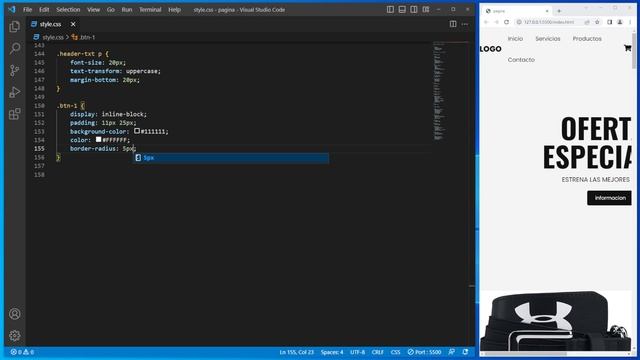Toggle the secondary side bar layout icon
The width and height of the screenshot is (640, 360).
coord(414,9)
